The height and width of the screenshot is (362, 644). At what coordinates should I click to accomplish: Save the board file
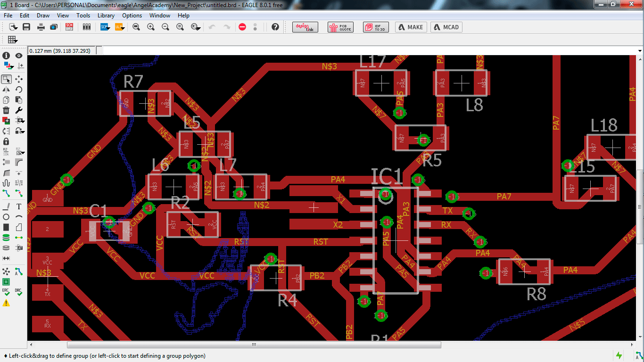click(26, 27)
